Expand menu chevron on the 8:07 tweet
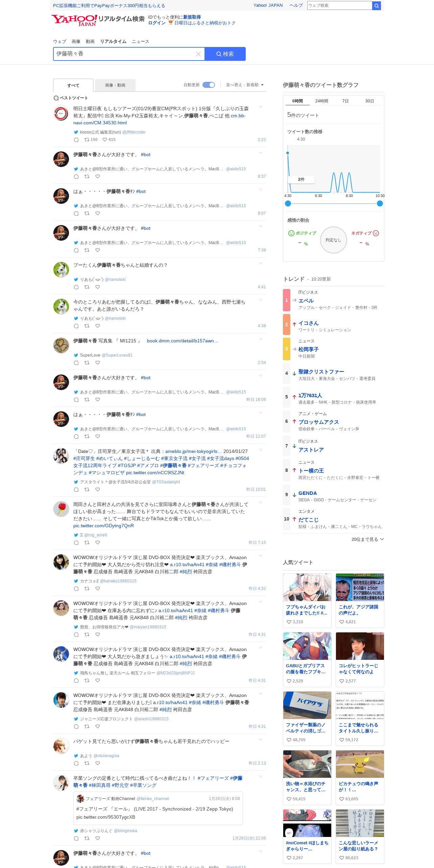 coord(261,189)
